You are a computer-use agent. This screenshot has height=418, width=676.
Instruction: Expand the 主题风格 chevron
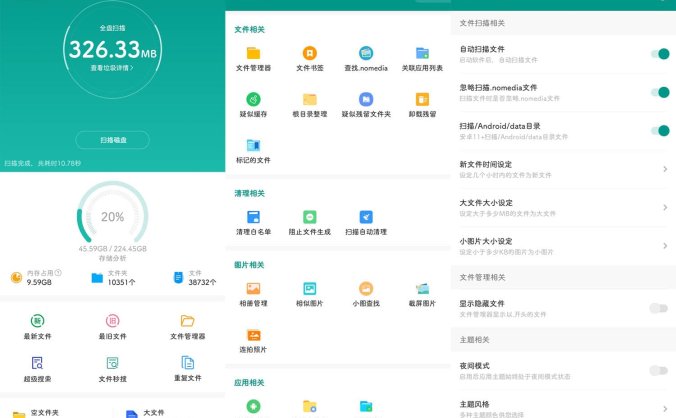665,409
